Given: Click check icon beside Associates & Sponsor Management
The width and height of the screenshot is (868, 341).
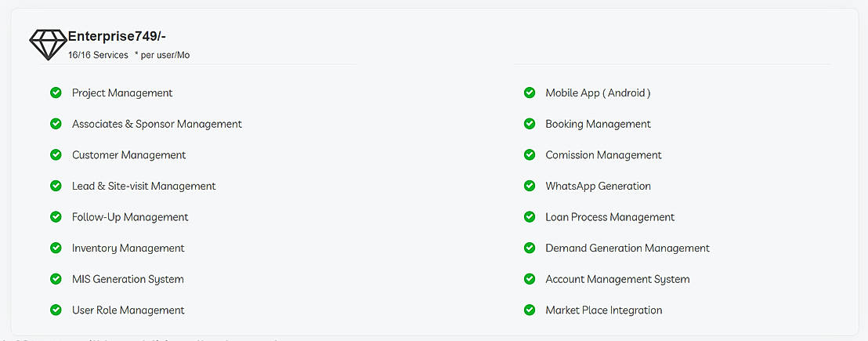Looking at the screenshot, I should point(56,123).
